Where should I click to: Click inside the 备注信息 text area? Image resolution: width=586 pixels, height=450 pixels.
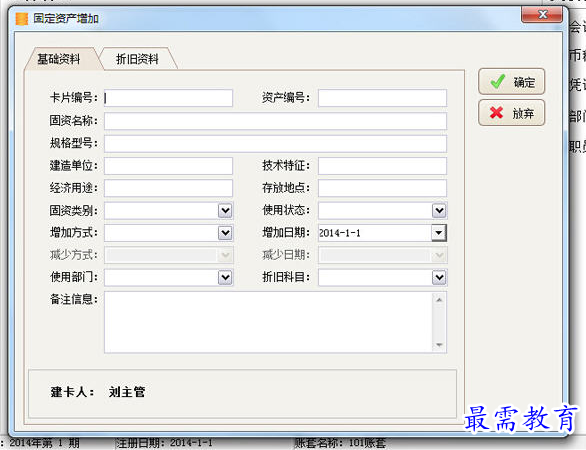pyautogui.click(x=268, y=322)
